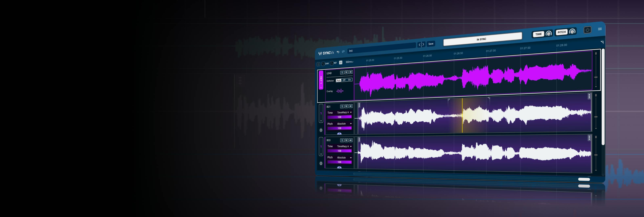Open BG1 waveform left options dots
Screen dimensions: 644x217
(359, 105)
